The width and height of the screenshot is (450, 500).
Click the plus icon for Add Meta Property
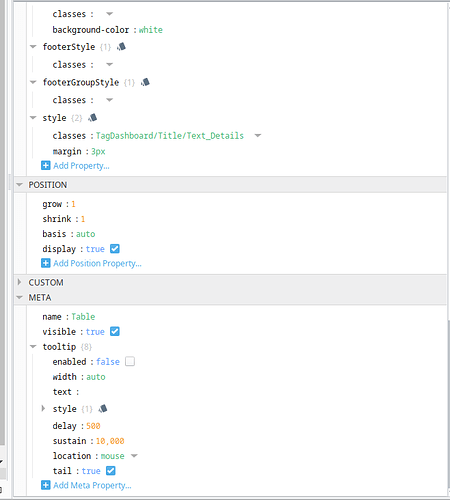(46, 485)
